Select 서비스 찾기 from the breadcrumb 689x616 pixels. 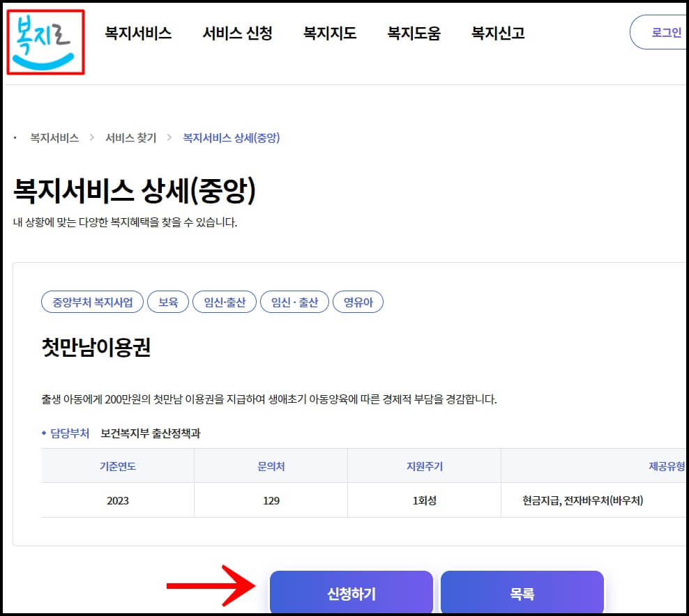click(130, 138)
